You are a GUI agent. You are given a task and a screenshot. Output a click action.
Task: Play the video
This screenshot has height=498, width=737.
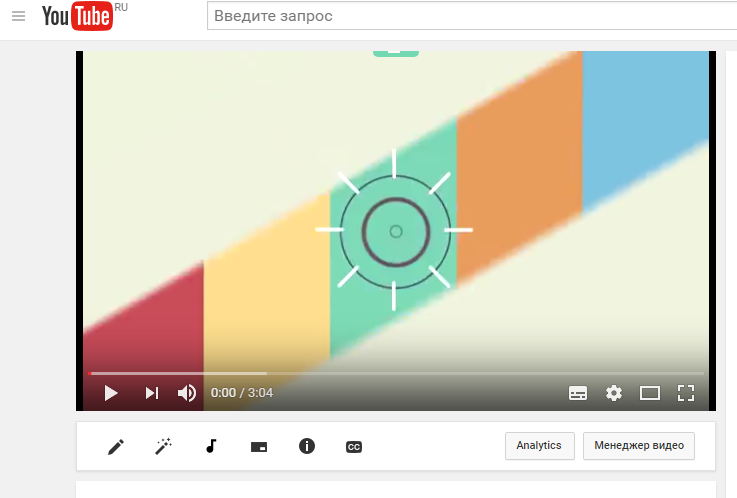click(x=111, y=393)
